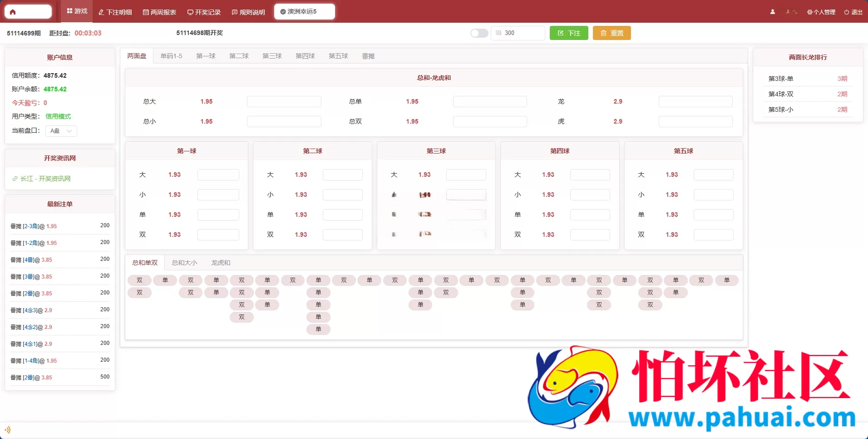
Task: Switch to 单码1-5 tab
Action: 171,56
